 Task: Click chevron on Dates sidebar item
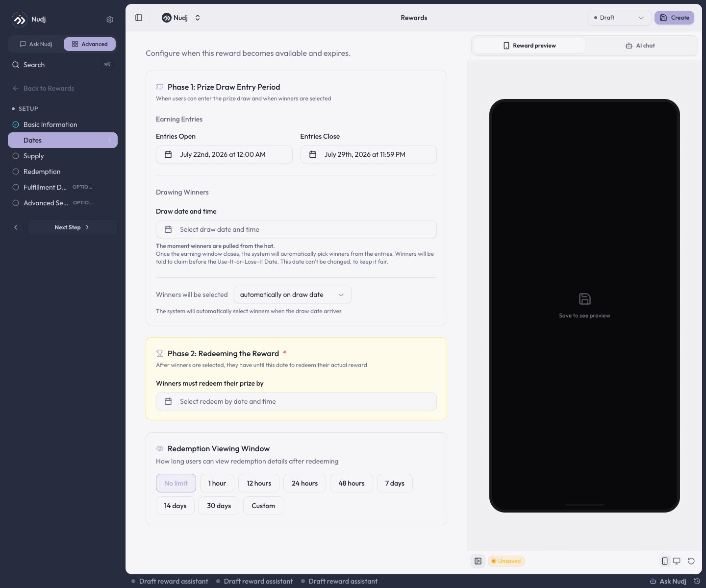point(109,140)
